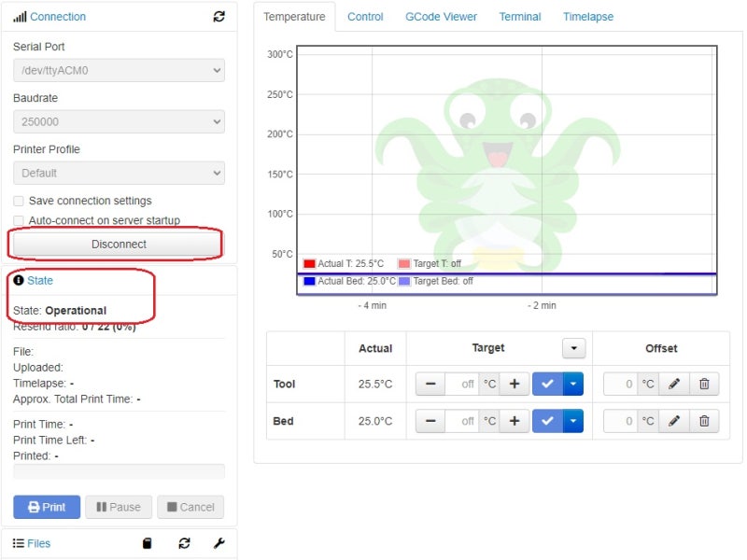Click the SD card icon in the Files bar
Screen dimensions: 747x560
click(x=146, y=543)
